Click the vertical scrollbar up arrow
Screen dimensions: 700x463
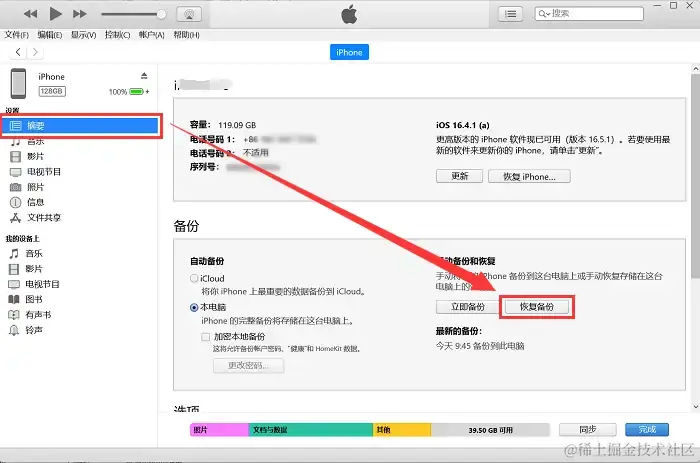[x=696, y=69]
